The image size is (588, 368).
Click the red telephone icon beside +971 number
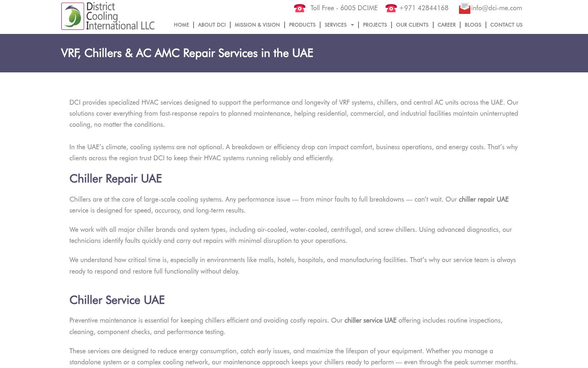391,8
